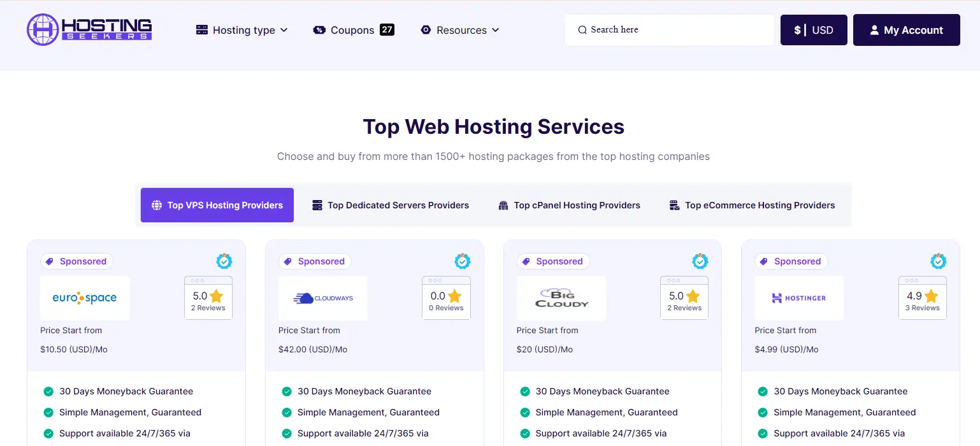This screenshot has height=446, width=980.
Task: Switch to Top Dedicated Servers Providers tab
Action: coord(391,205)
